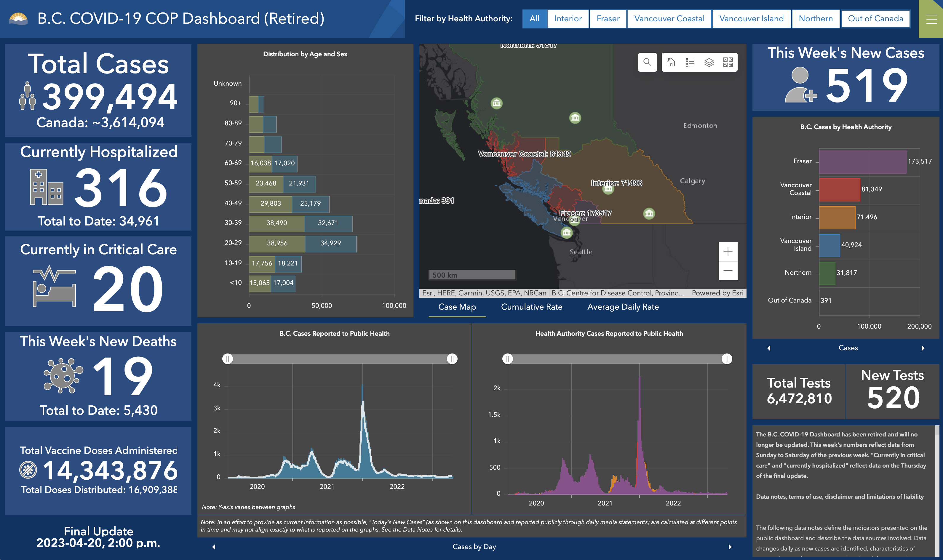Switch to the Cumulative Rate tab
943x560 pixels.
click(531, 307)
